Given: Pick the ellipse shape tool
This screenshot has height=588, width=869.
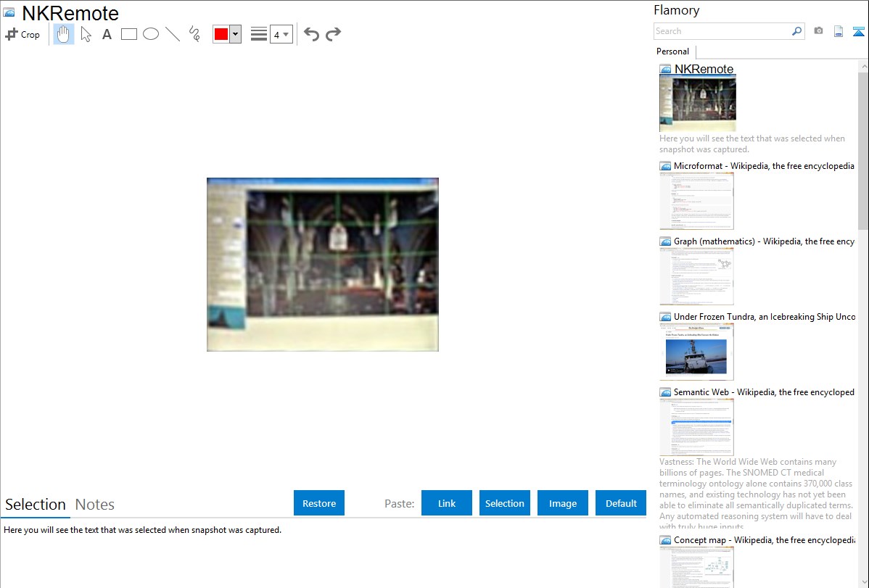Looking at the screenshot, I should (151, 34).
